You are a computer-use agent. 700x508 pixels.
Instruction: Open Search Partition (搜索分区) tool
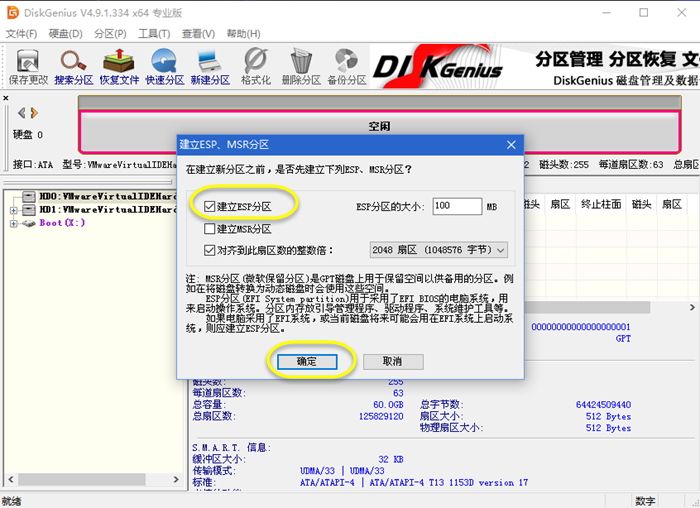click(x=74, y=67)
